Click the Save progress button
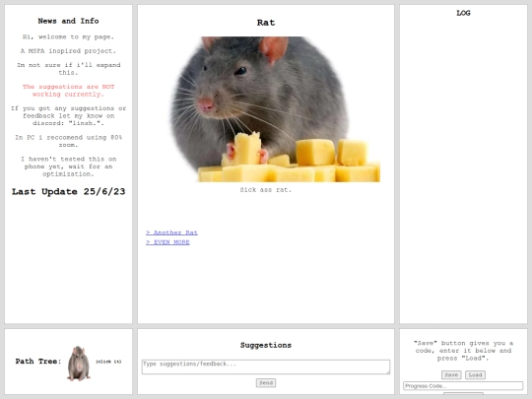The width and height of the screenshot is (532, 399). [x=451, y=375]
